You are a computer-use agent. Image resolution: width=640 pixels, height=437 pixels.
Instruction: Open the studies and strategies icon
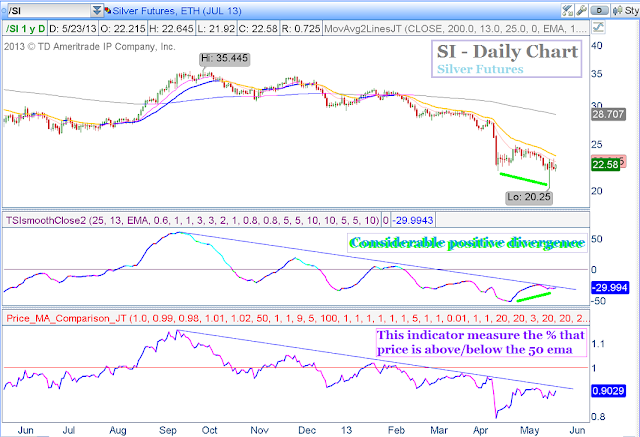tap(567, 11)
